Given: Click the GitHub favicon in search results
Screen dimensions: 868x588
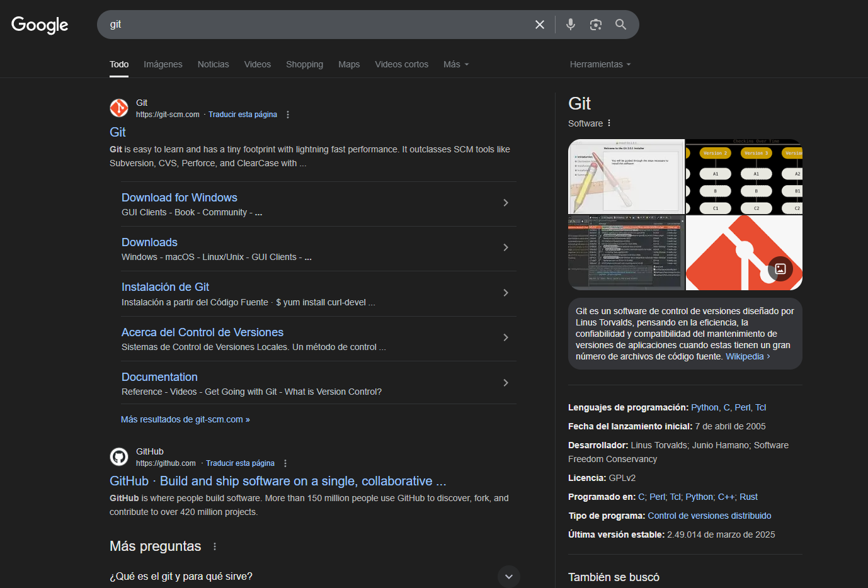Looking at the screenshot, I should 119,456.
